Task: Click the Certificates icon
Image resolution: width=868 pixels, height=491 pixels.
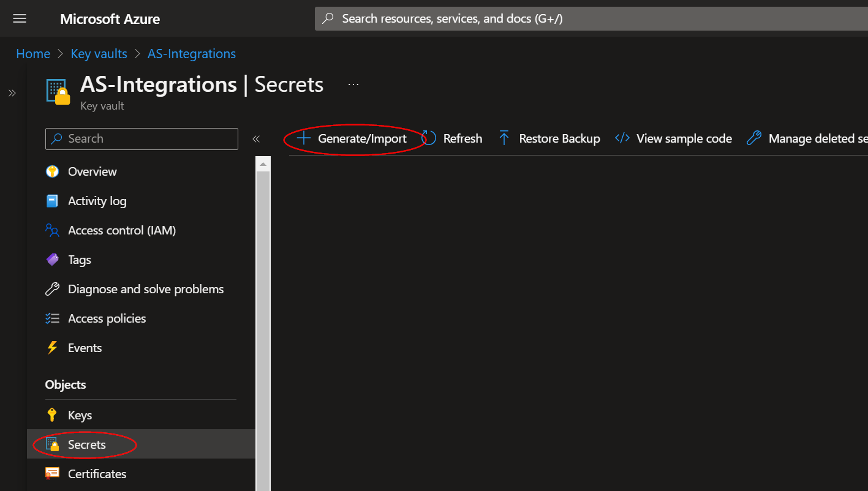Action: pos(53,474)
